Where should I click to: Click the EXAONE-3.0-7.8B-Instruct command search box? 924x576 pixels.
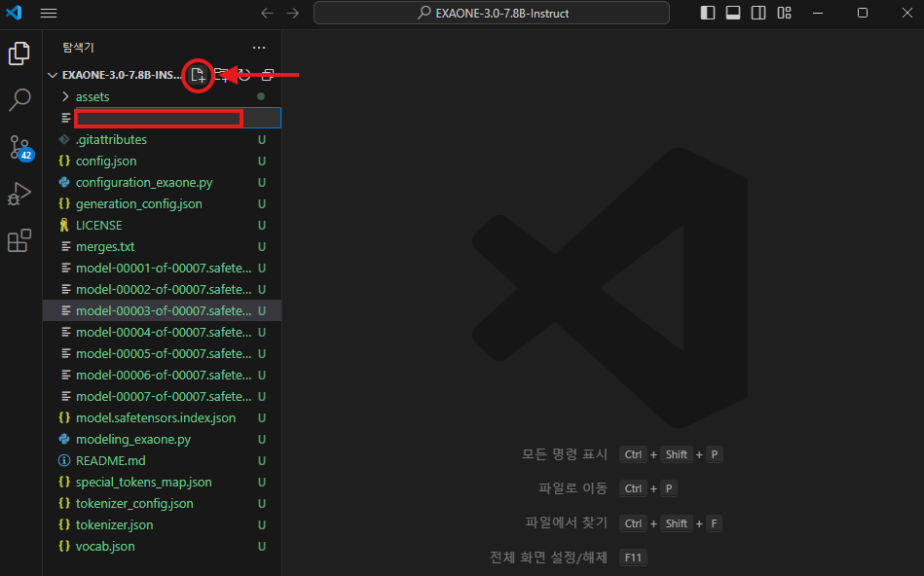(x=492, y=13)
